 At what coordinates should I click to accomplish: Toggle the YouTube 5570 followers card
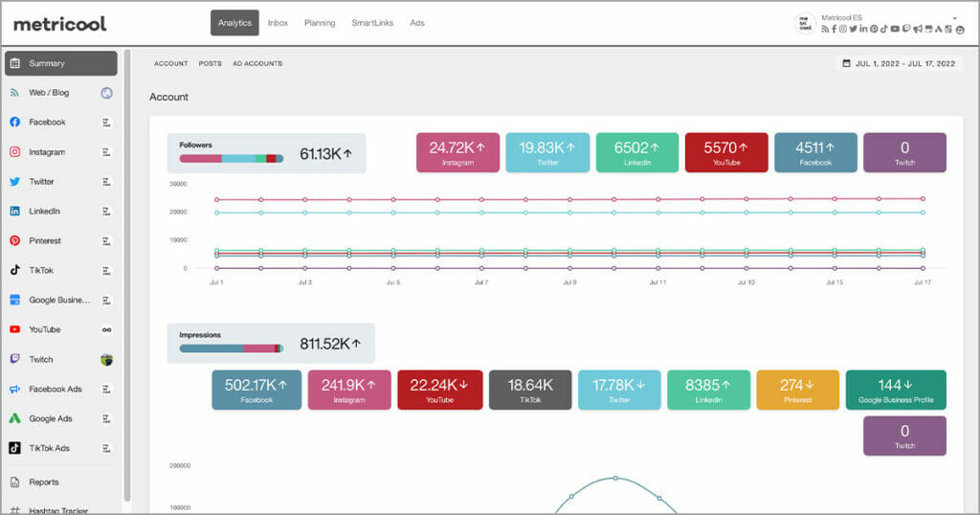[x=726, y=152]
